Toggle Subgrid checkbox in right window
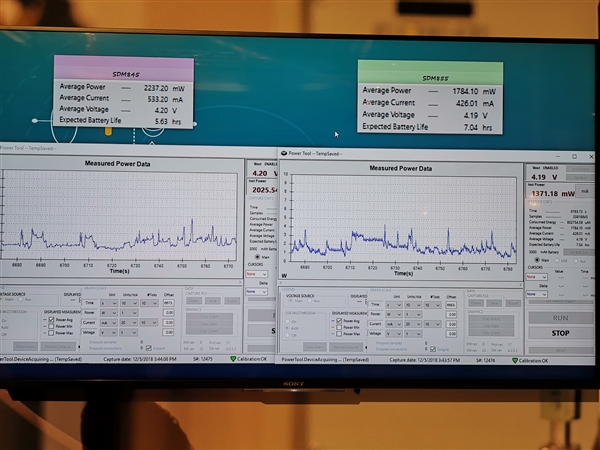 [433, 349]
